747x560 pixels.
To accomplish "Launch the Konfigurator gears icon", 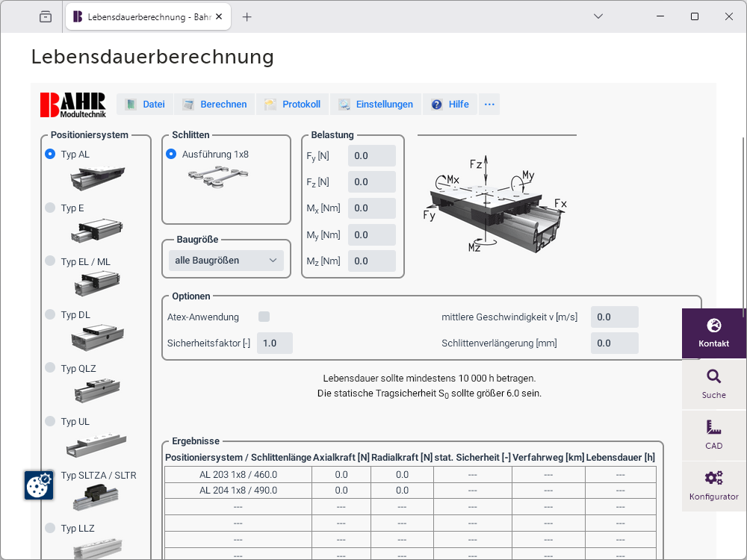I will [713, 479].
